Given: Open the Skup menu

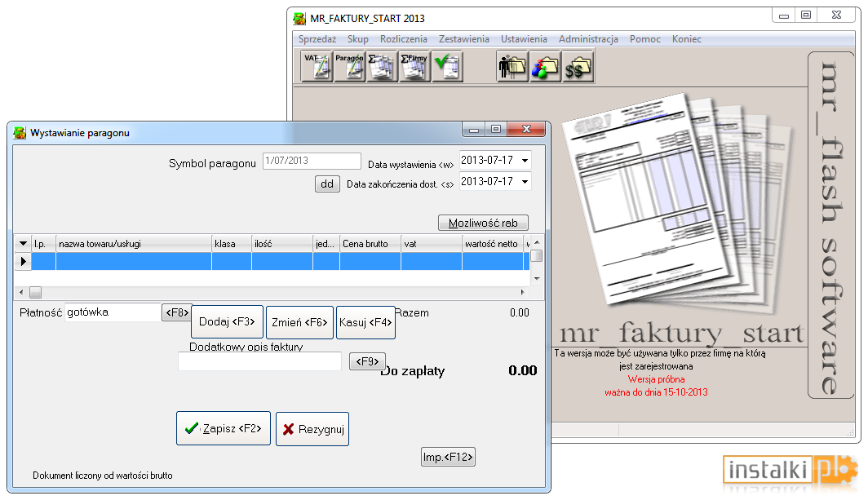Looking at the screenshot, I should point(357,39).
